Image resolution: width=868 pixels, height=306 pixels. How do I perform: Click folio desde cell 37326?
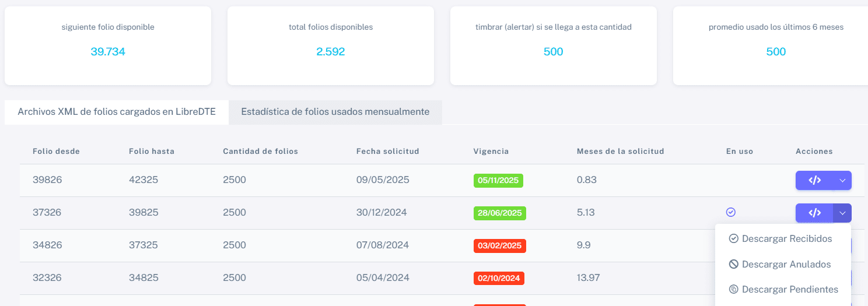click(x=47, y=213)
